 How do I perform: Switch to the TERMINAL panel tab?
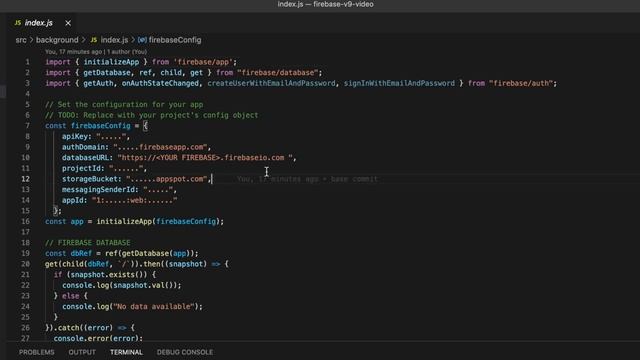click(126, 352)
